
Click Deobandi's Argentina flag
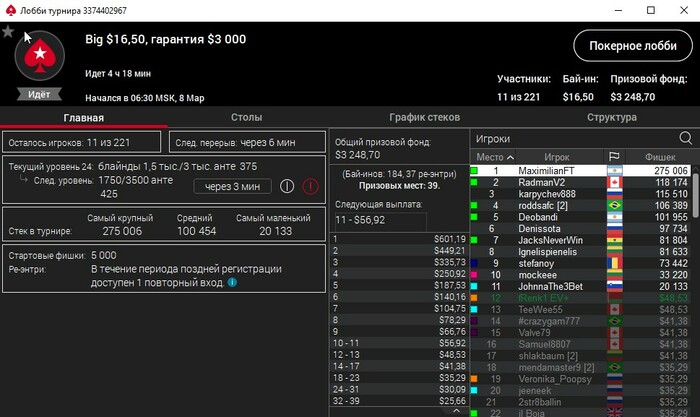click(614, 217)
